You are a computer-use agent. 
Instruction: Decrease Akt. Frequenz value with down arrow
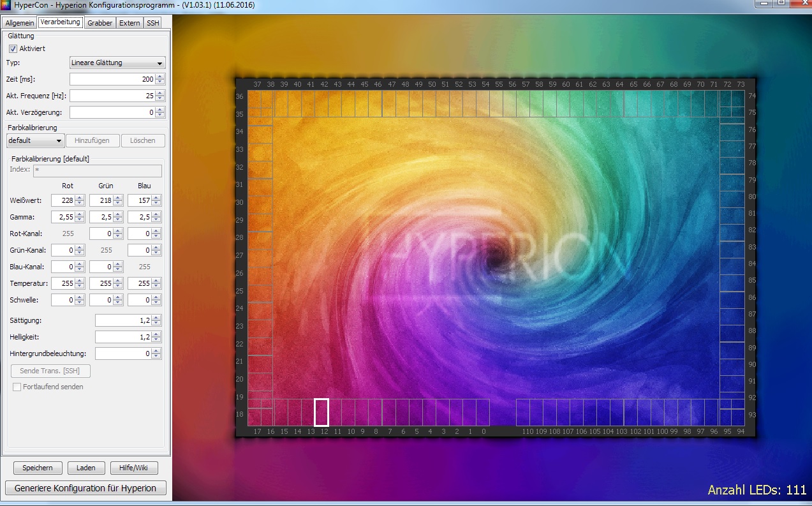point(159,98)
